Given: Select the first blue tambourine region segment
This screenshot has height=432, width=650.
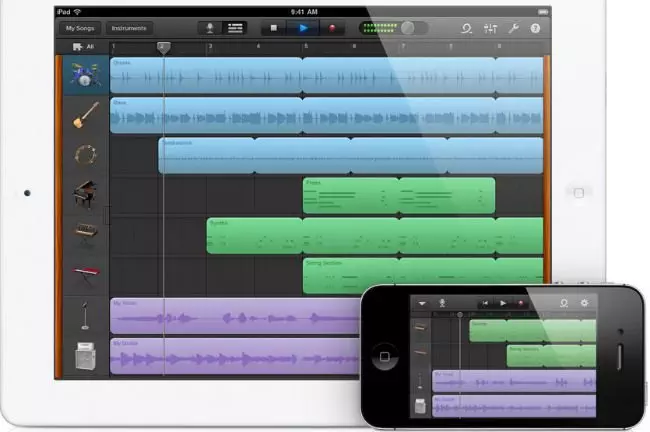Looking at the screenshot, I should coord(206,155).
